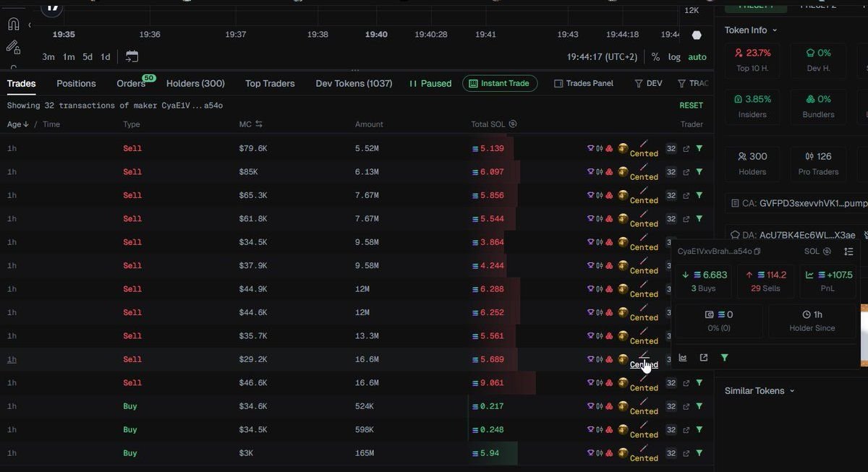The width and height of the screenshot is (868, 472).
Task: Toggle the Paused trades feed
Action: (x=430, y=83)
